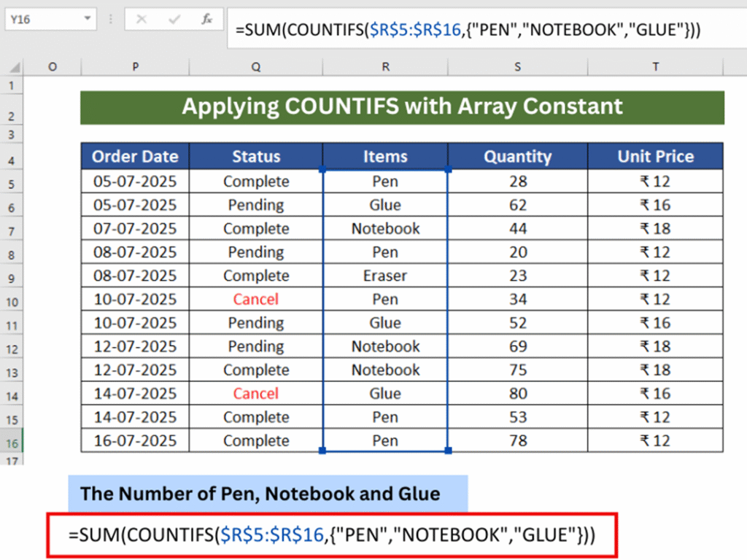The image size is (747, 560).
Task: Click the SUM COUNTIFS formula cell below the label
Action: [332, 535]
